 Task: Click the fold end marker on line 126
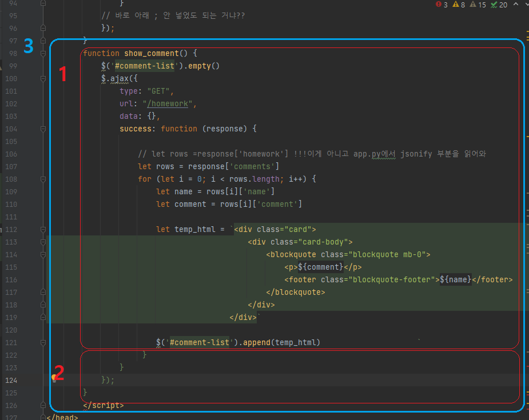(x=43, y=406)
